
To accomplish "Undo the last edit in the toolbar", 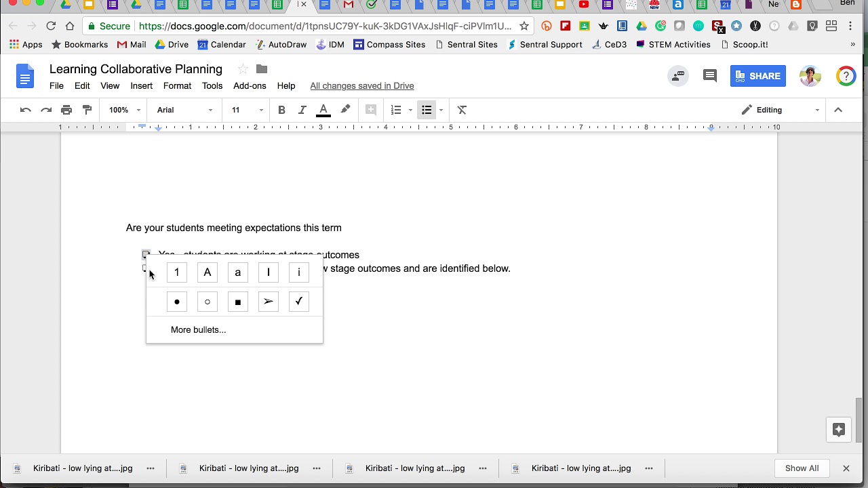I will pos(25,110).
